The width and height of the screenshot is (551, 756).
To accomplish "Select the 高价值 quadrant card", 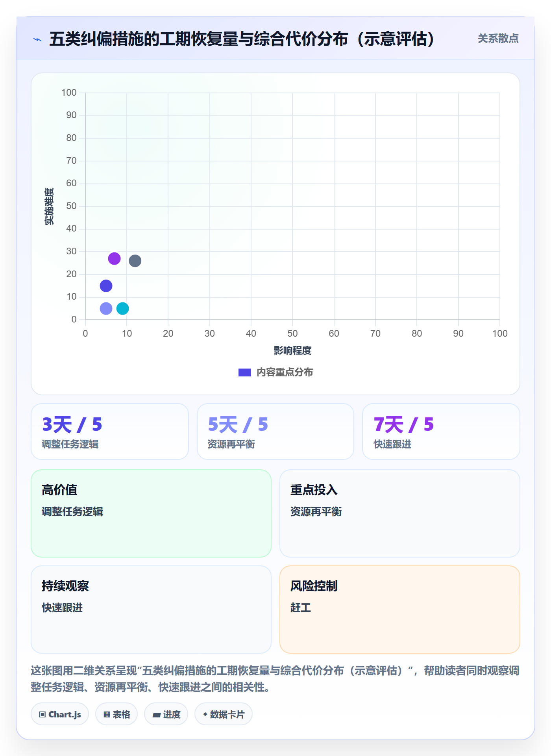I will pos(151,513).
